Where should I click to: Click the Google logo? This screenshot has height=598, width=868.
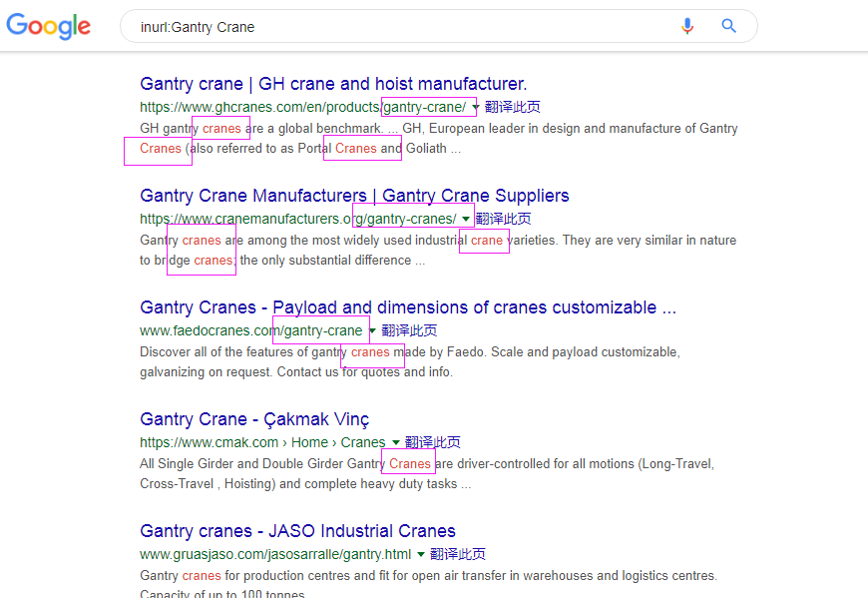(x=49, y=26)
